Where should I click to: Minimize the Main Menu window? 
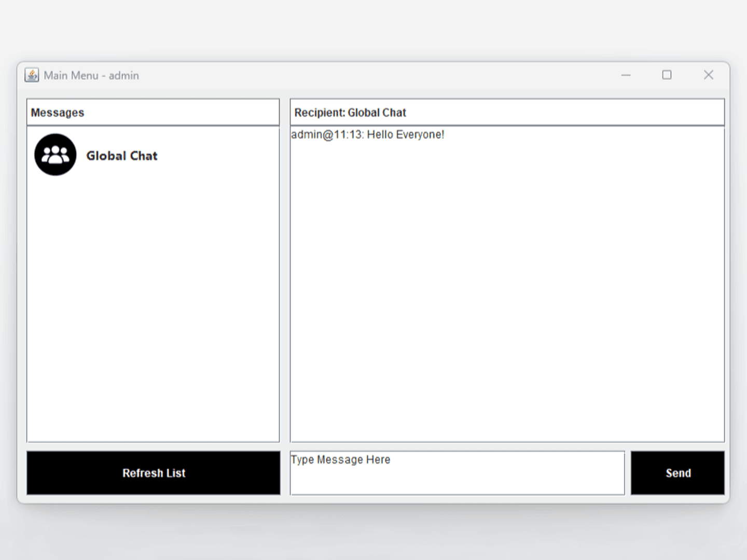pyautogui.click(x=626, y=75)
